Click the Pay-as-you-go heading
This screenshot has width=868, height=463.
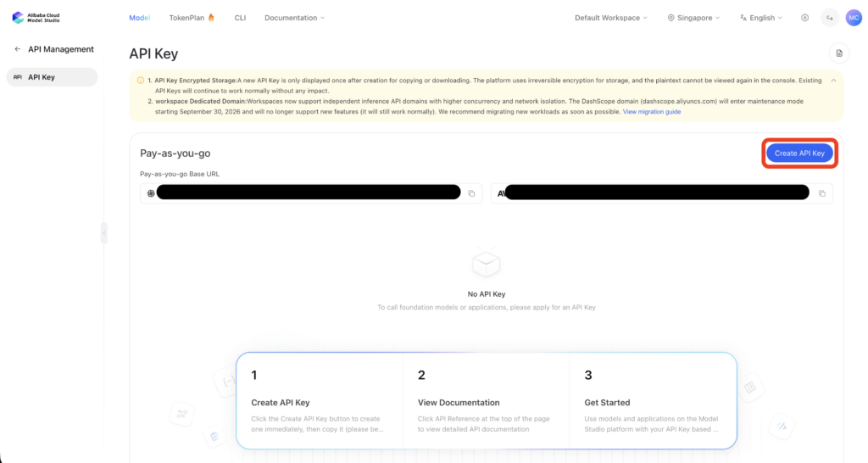point(175,153)
